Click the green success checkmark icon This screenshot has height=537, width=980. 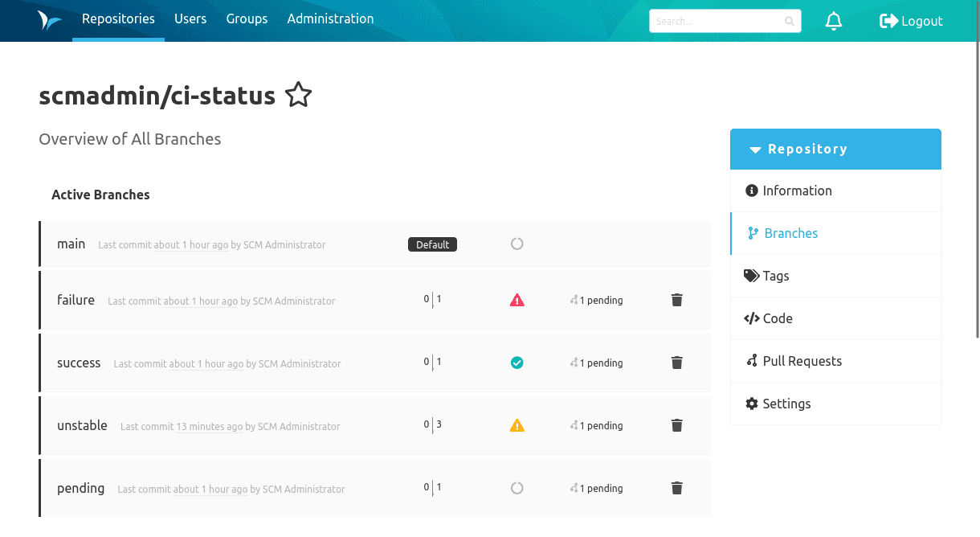click(517, 363)
